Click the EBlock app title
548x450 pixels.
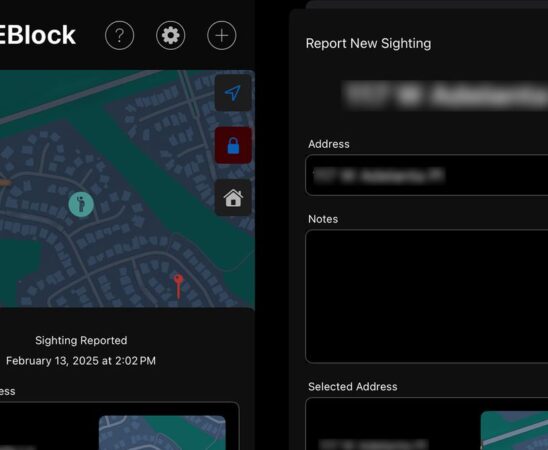coord(38,35)
